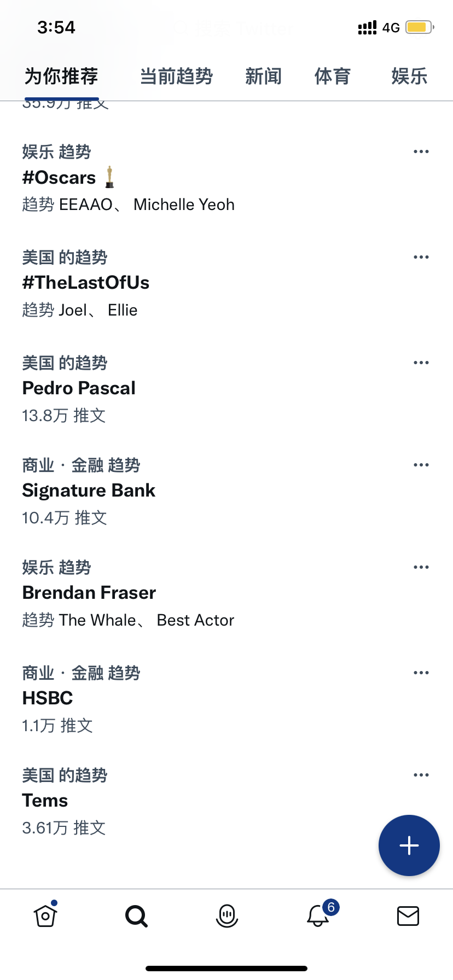Open the Spaces microphone icon
Image resolution: width=453 pixels, height=980 pixels.
(x=227, y=915)
